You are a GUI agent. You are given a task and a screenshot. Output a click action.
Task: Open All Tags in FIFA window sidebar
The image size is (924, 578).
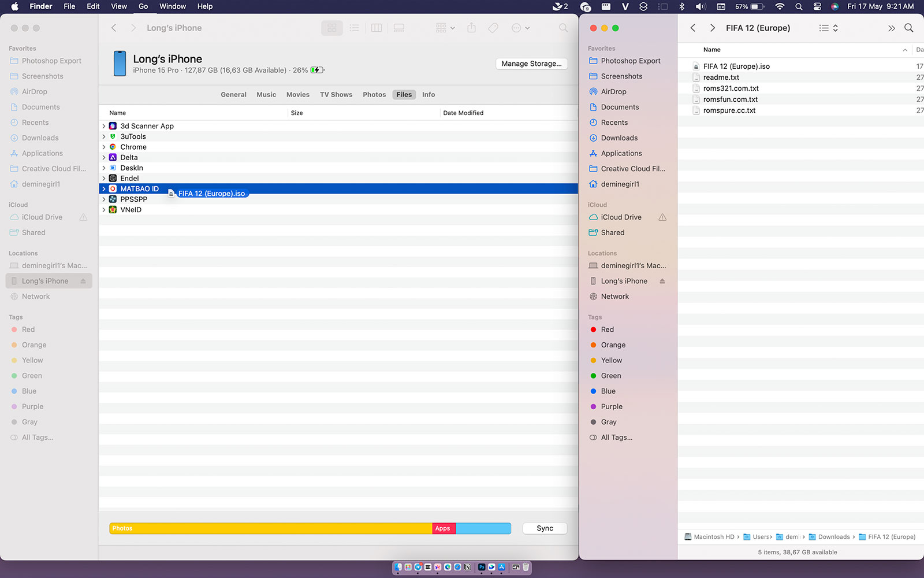[616, 438]
